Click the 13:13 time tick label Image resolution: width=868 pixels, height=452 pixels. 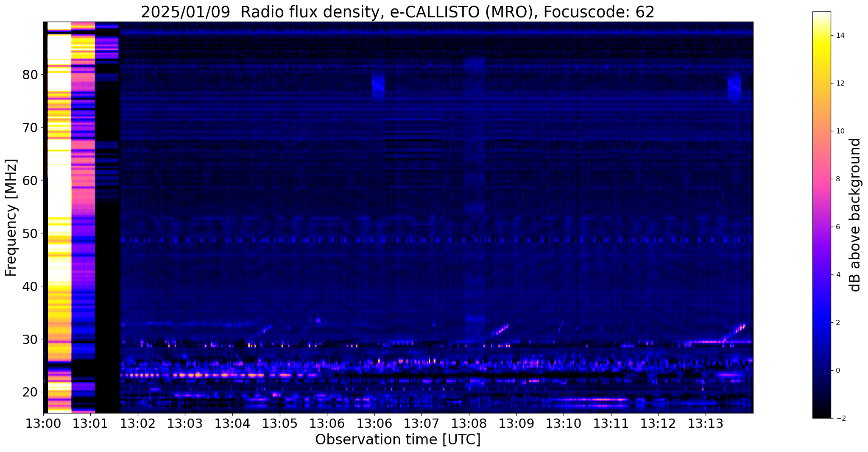tap(706, 424)
